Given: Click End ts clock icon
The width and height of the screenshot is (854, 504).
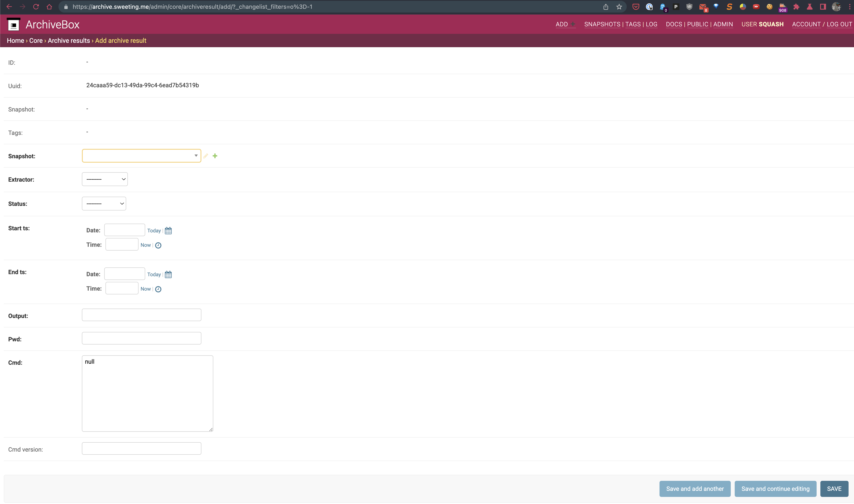Looking at the screenshot, I should coord(158,289).
